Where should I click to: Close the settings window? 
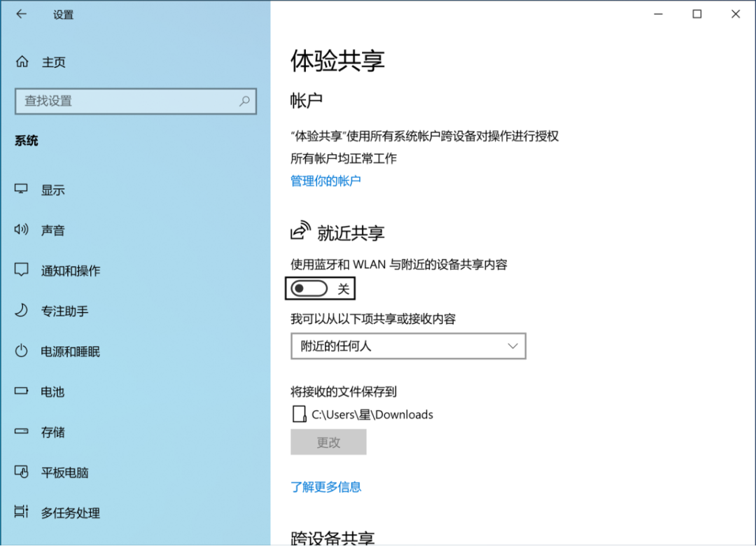pos(735,14)
